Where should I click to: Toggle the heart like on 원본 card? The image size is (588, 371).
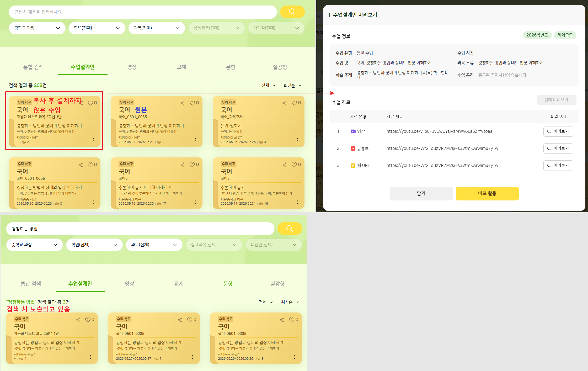[x=194, y=103]
